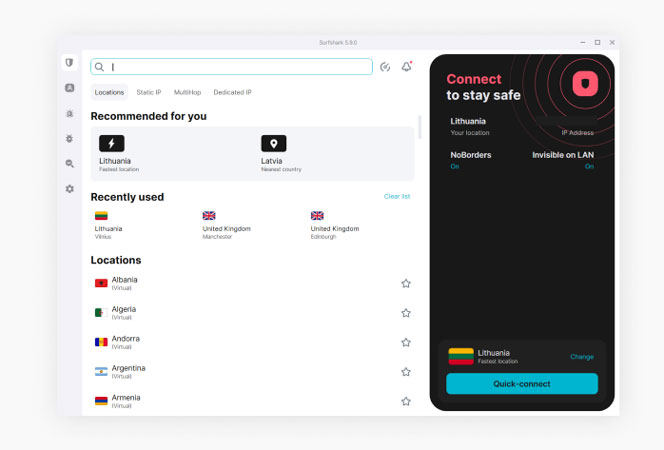Switch to the Dedicated IP tab
Image resolution: width=664 pixels, height=450 pixels.
coord(232,92)
